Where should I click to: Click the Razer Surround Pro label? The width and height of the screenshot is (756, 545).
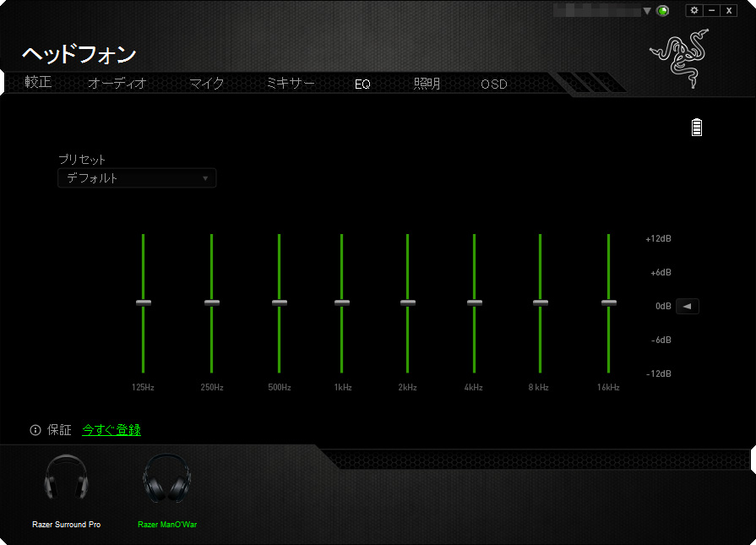pyautogui.click(x=67, y=524)
